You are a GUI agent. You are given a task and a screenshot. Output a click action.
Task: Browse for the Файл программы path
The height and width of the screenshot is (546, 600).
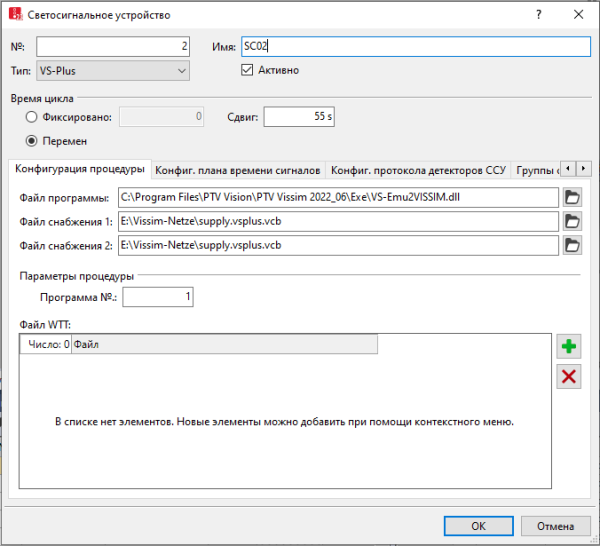[572, 197]
